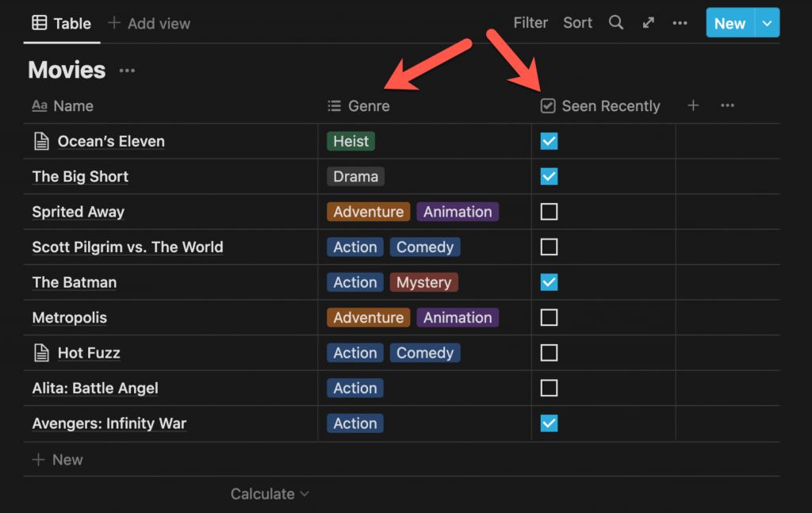Viewport: 812px width, 513px height.
Task: Click the Filter button
Action: click(x=530, y=23)
